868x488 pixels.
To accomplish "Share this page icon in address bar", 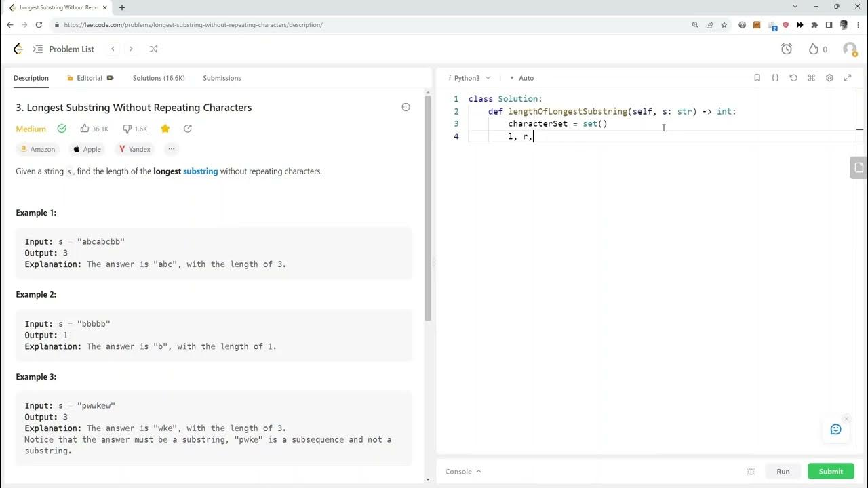I will [709, 25].
